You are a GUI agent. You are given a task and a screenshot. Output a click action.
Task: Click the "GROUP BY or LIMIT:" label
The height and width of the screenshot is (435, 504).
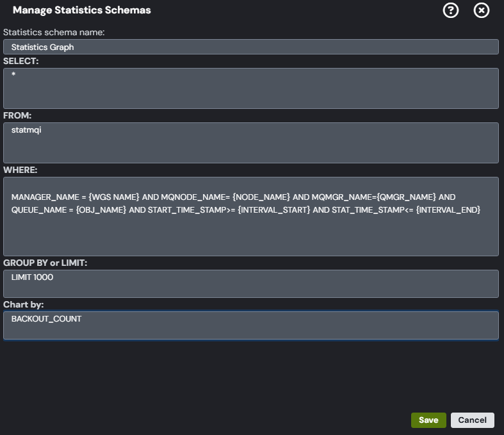click(x=45, y=263)
